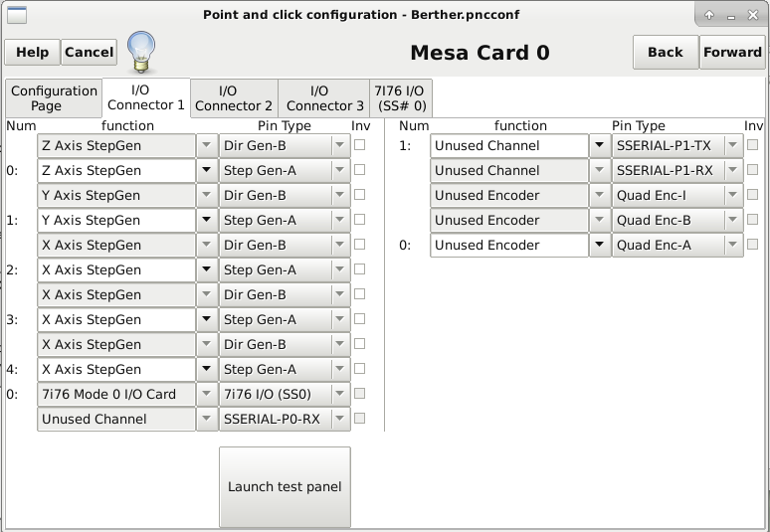Toggle Inv checkbox for stepgen 2 Step Gen-A row
Image resolution: width=770 pixels, height=532 pixels.
coord(359,268)
